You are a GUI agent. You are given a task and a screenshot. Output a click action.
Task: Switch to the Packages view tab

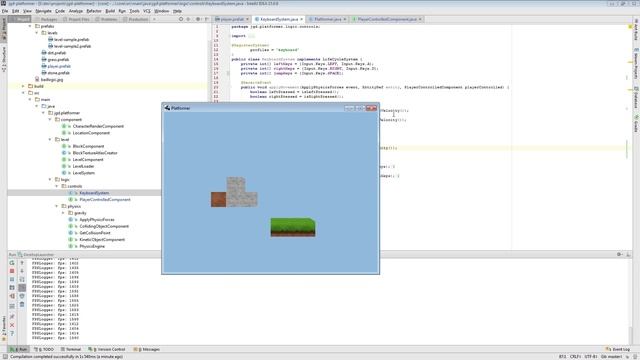[x=47, y=19]
